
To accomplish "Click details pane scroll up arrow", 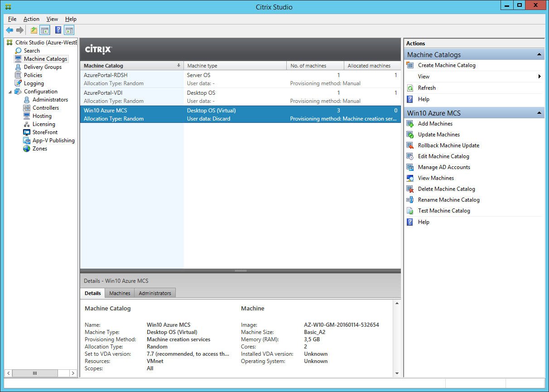I will tap(397, 303).
